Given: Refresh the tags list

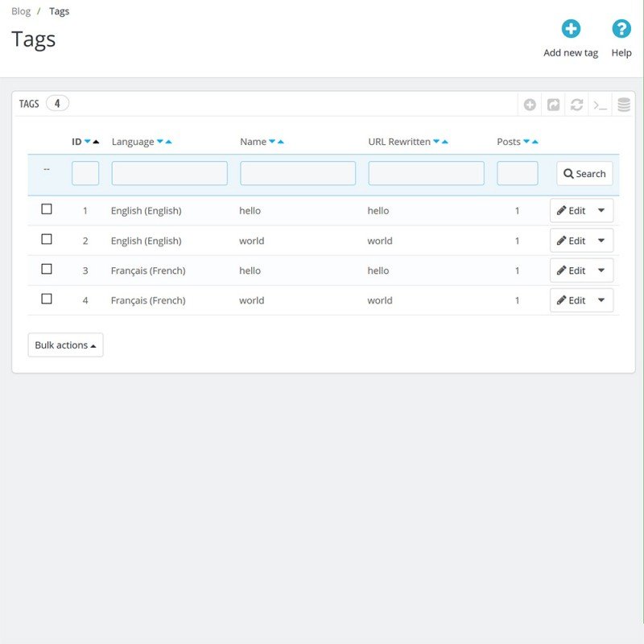Looking at the screenshot, I should 576,105.
